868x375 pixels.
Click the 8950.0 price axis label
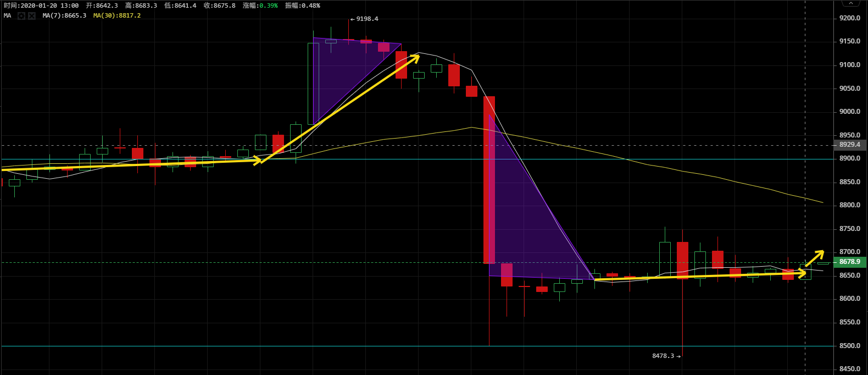[850, 135]
